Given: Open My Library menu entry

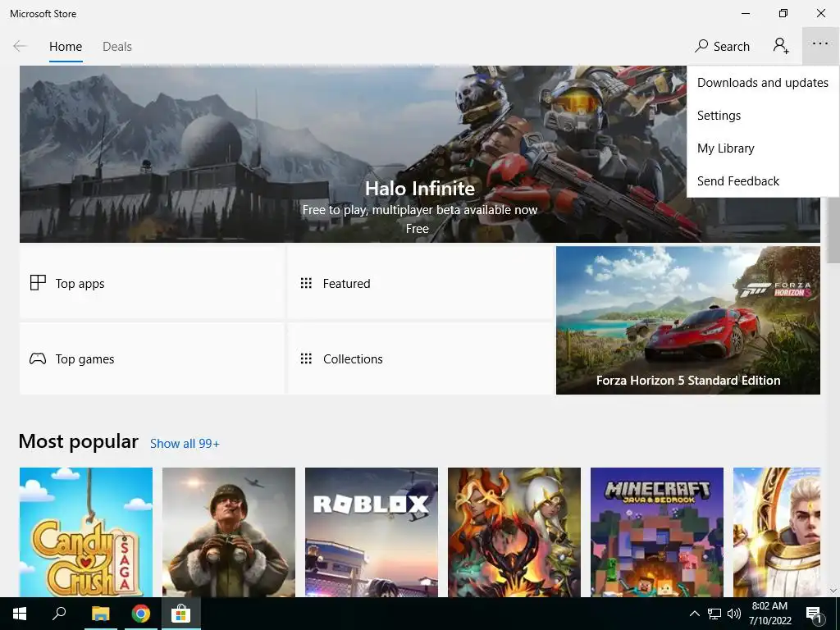Looking at the screenshot, I should point(762,148).
